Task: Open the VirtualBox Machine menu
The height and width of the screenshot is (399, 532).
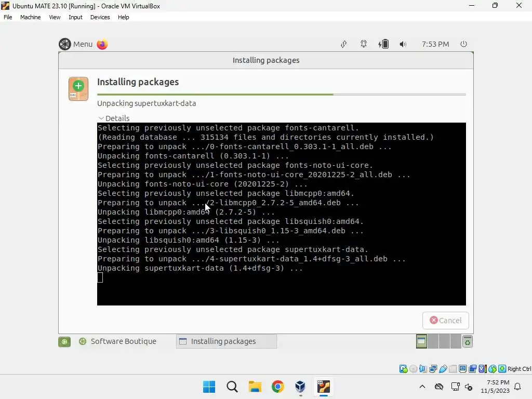Action: pyautogui.click(x=30, y=17)
